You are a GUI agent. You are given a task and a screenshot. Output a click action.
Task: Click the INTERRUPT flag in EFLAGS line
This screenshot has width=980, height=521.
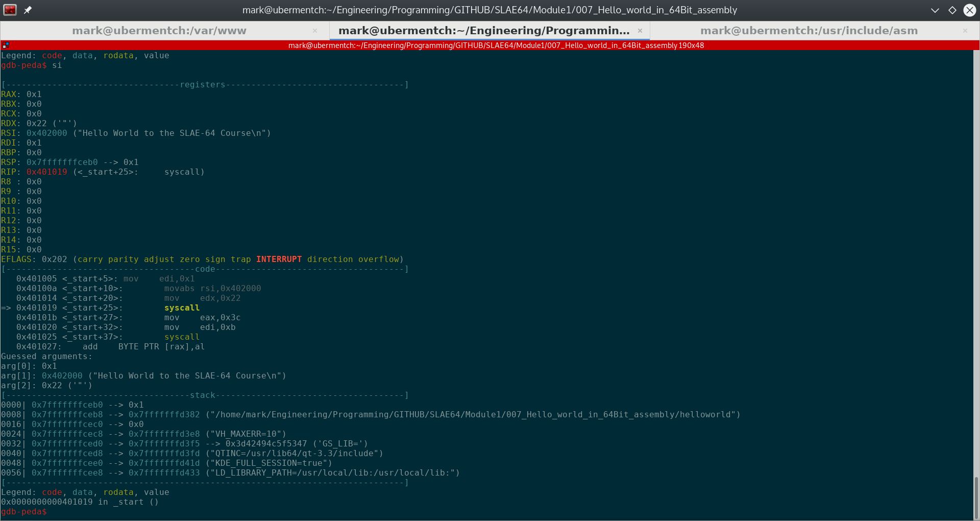tap(279, 259)
